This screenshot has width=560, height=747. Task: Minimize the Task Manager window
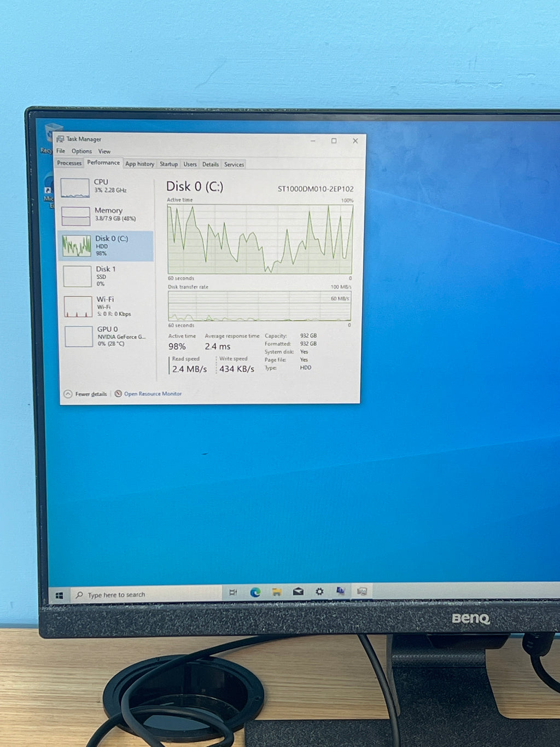point(313,141)
